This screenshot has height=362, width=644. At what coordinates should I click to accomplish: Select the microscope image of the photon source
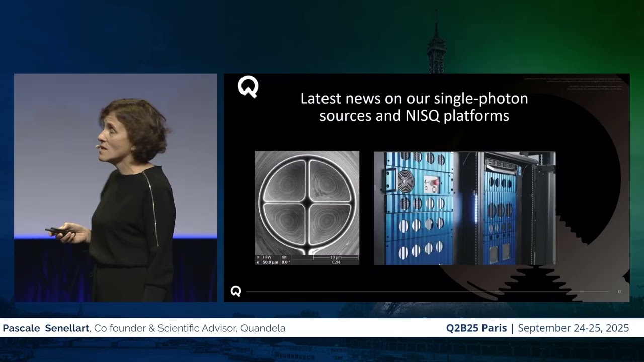[x=307, y=208]
